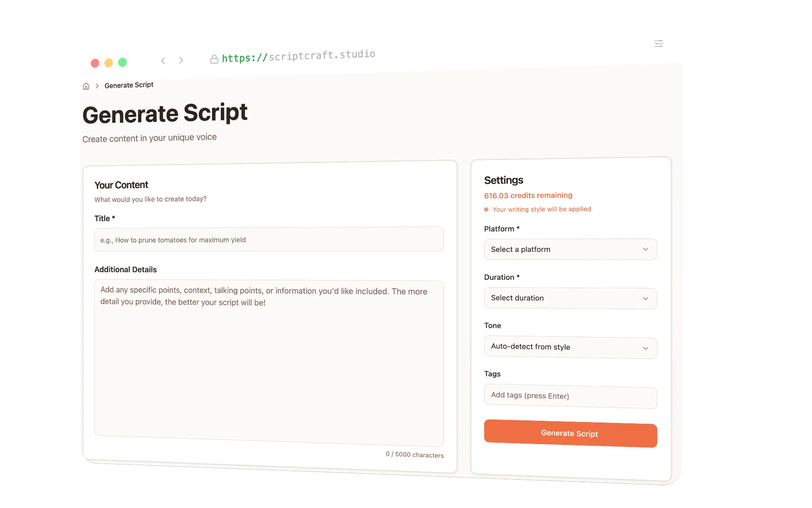Image resolution: width=812 pixels, height=508 pixels.
Task: Open the Select duration dropdown
Action: click(570, 298)
